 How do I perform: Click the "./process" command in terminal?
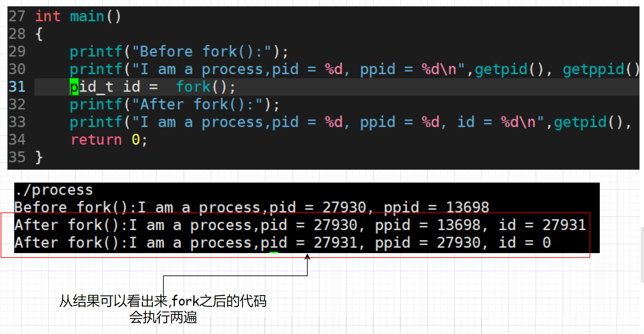[x=54, y=190]
